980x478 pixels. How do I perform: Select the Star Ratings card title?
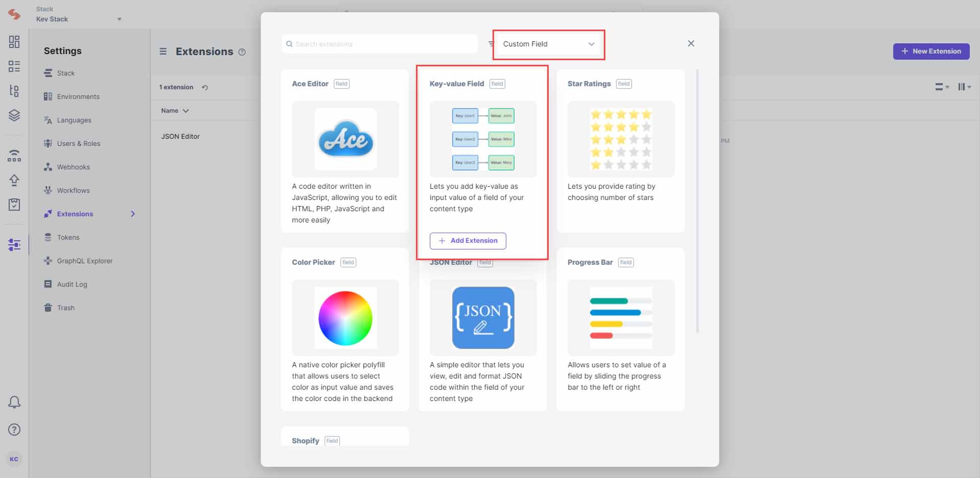coord(589,84)
